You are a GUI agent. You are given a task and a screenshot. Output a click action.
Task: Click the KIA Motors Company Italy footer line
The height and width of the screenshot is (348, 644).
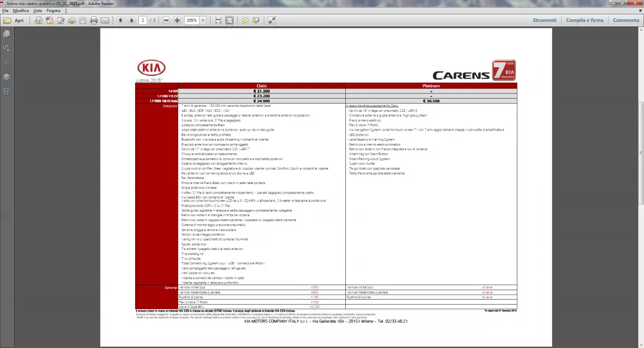(x=326, y=322)
